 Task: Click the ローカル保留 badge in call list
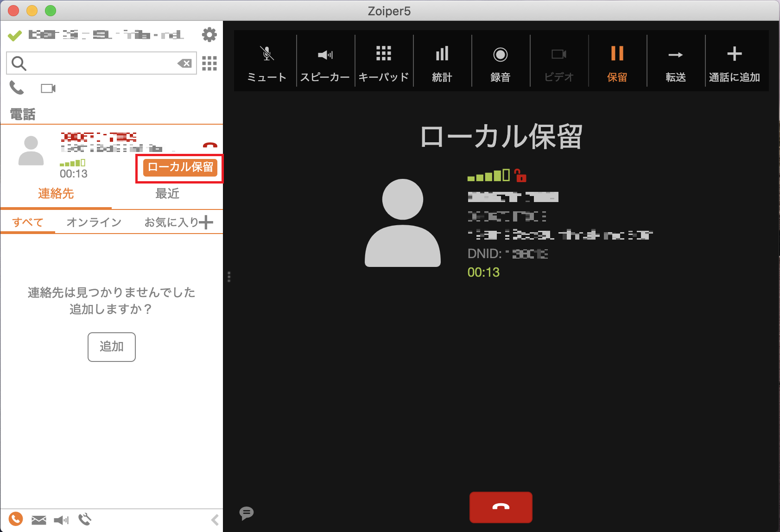click(180, 167)
